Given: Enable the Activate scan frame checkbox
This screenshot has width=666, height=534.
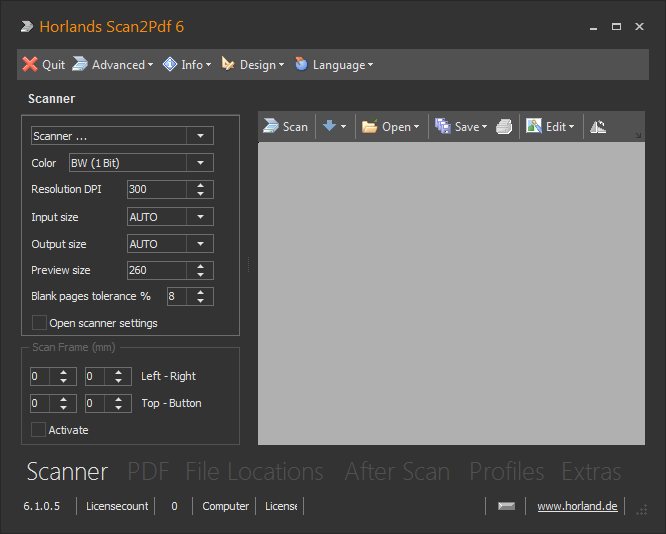Looking at the screenshot, I should point(38,429).
